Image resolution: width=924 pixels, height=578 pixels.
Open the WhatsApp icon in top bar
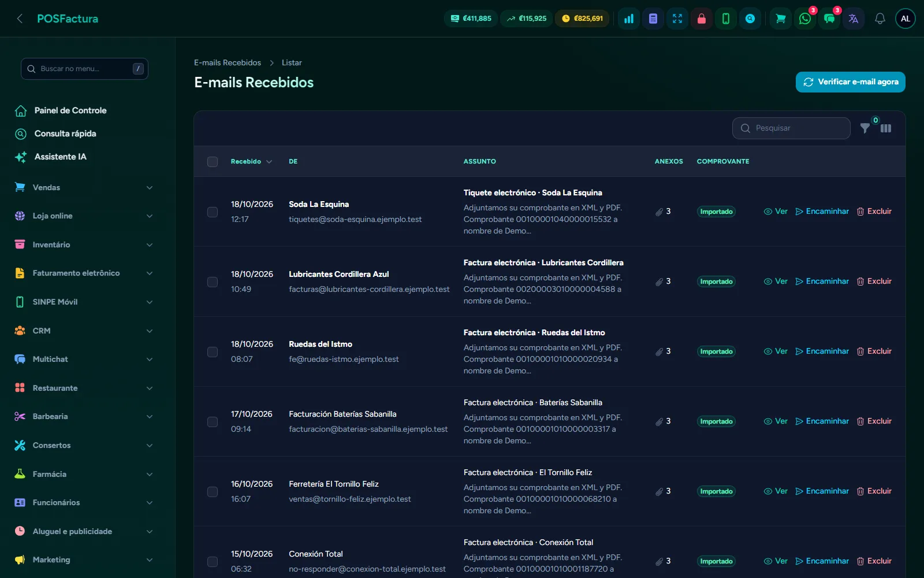[804, 18]
